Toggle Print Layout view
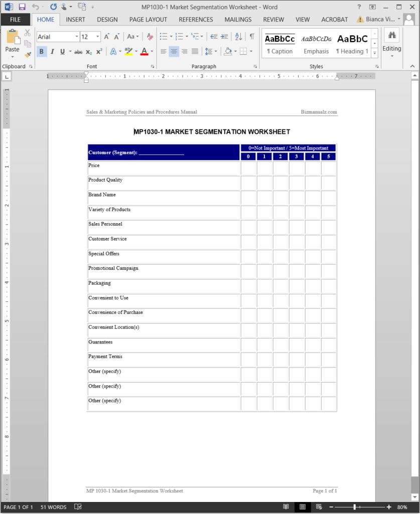Viewport: 420px width, 514px height. (x=302, y=507)
